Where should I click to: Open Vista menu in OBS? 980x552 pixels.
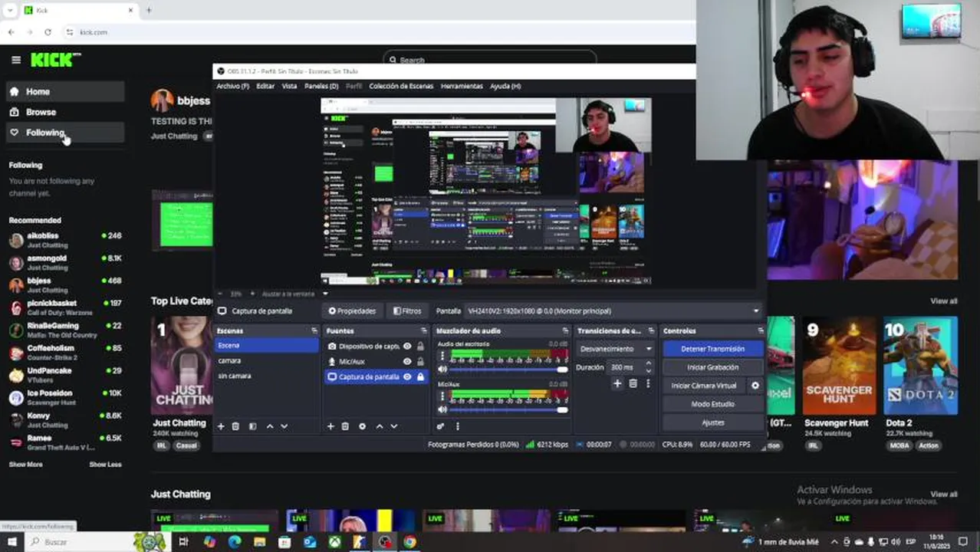(289, 87)
